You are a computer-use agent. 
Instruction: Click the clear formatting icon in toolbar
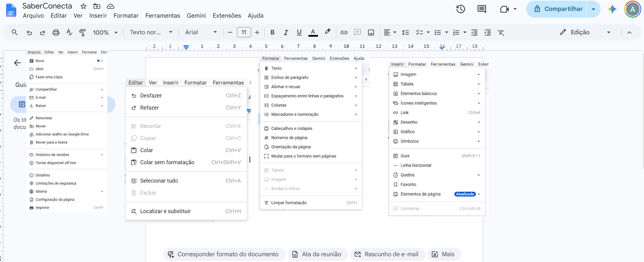[x=501, y=33]
